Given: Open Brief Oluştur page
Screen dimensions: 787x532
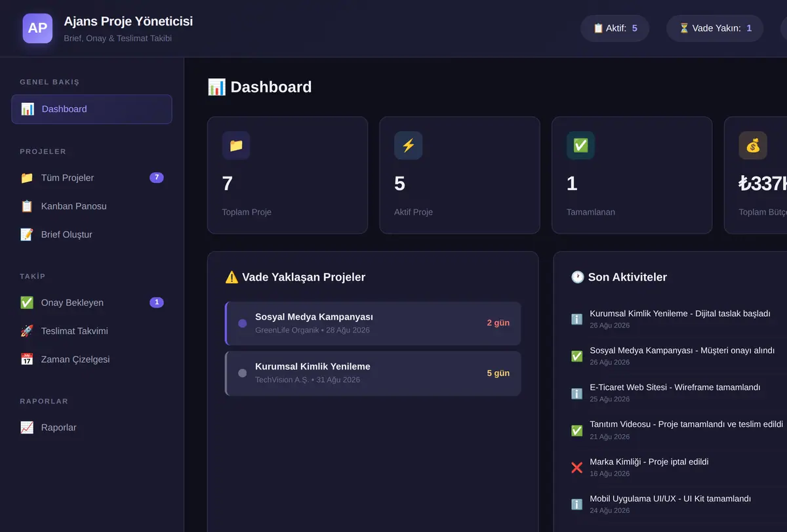Looking at the screenshot, I should [92, 234].
